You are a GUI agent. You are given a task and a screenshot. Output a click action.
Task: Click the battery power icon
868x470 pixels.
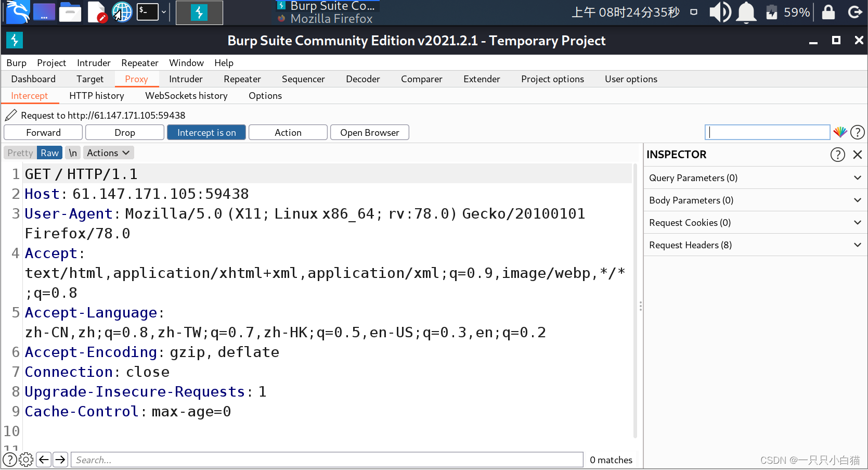pyautogui.click(x=772, y=12)
